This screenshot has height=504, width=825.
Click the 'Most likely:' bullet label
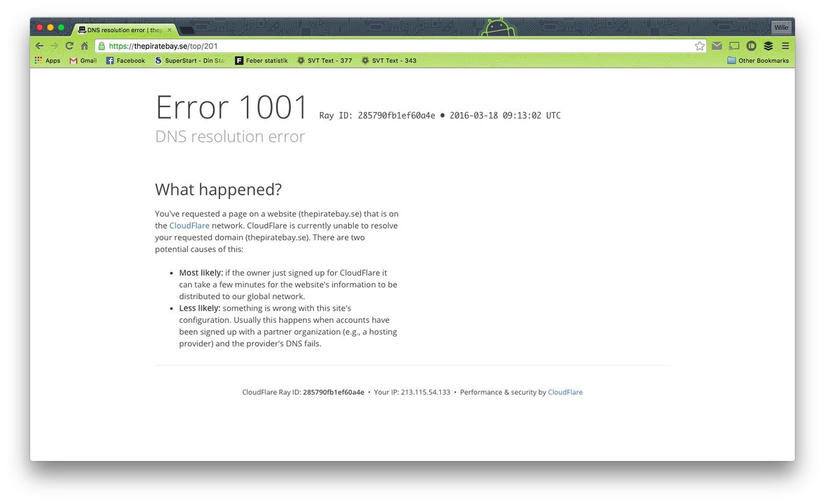(x=201, y=273)
